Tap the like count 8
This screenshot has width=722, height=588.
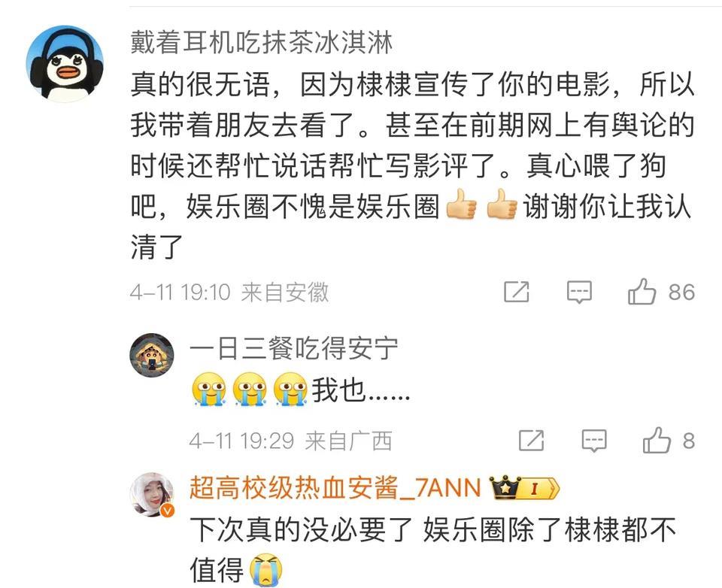(688, 441)
